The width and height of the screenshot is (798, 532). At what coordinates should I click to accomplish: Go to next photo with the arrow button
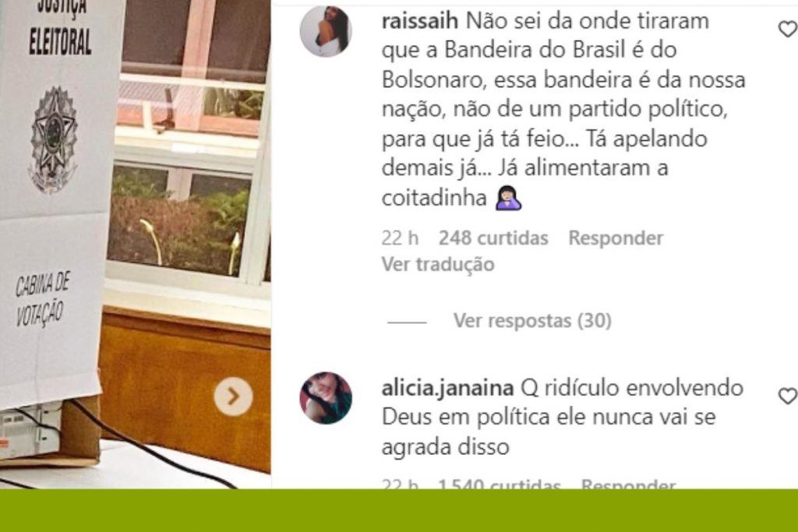click(233, 396)
